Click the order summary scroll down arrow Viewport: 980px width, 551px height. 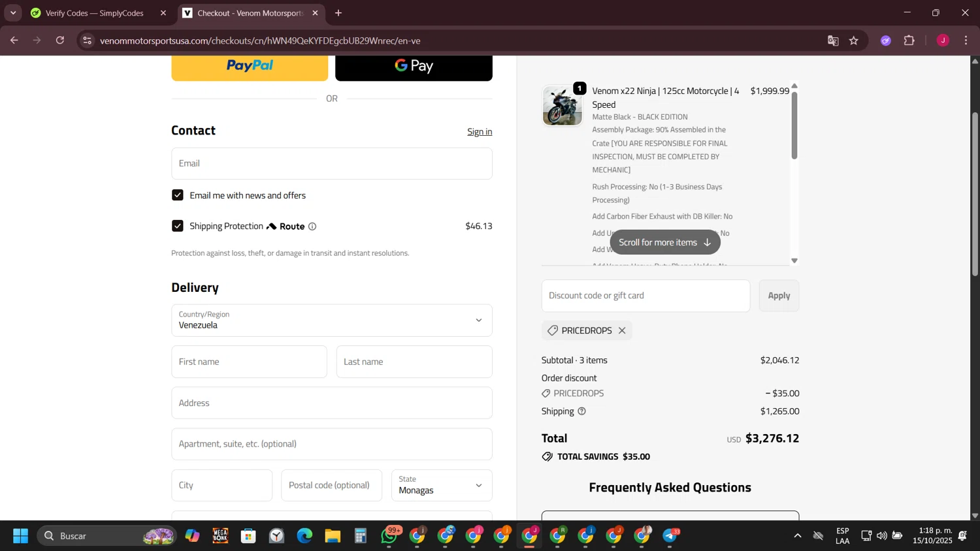(x=794, y=260)
